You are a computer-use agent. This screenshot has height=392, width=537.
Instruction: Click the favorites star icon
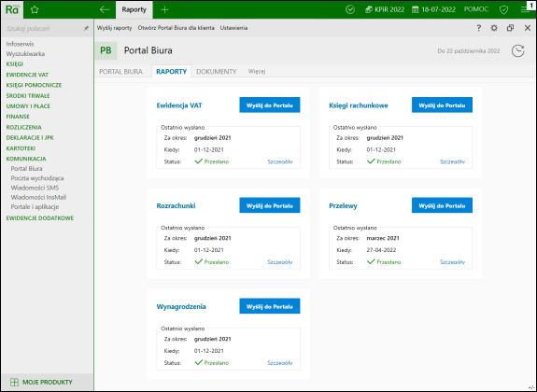(x=35, y=10)
